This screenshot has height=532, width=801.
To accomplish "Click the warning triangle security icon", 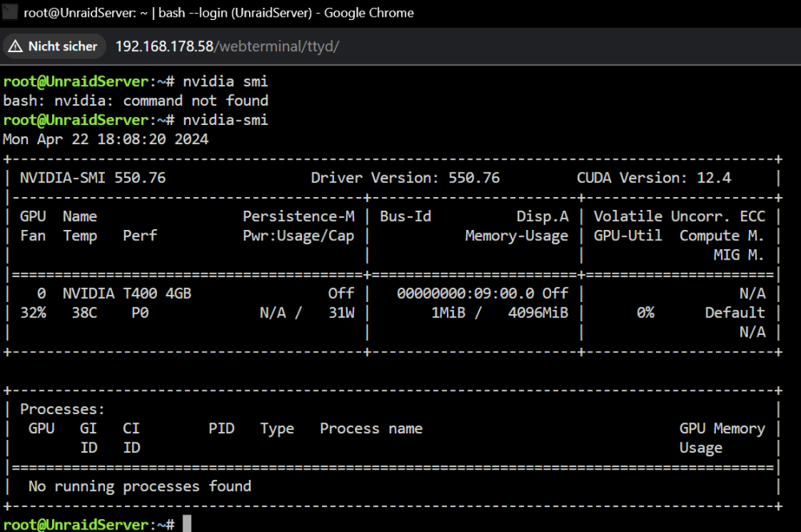I will coord(15,46).
